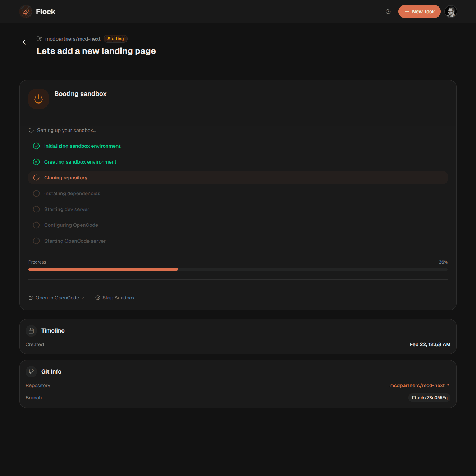Open the mcdpartners/mcd-next repository link
476x476 pixels.
point(417,385)
